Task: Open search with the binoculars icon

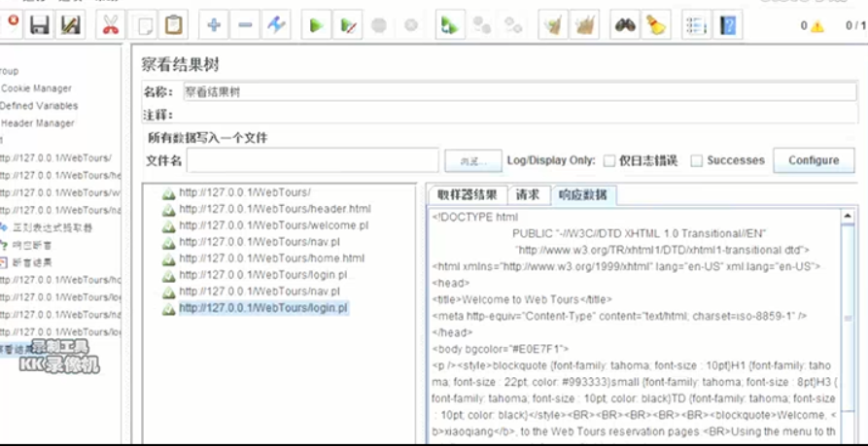Action: [x=625, y=25]
